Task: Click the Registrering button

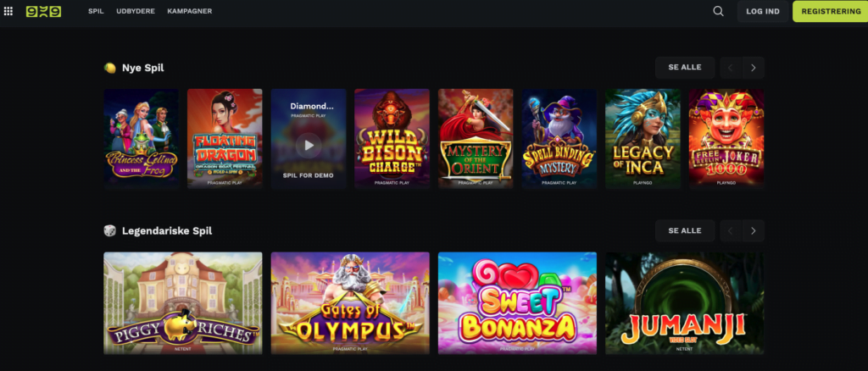Action: pyautogui.click(x=831, y=11)
